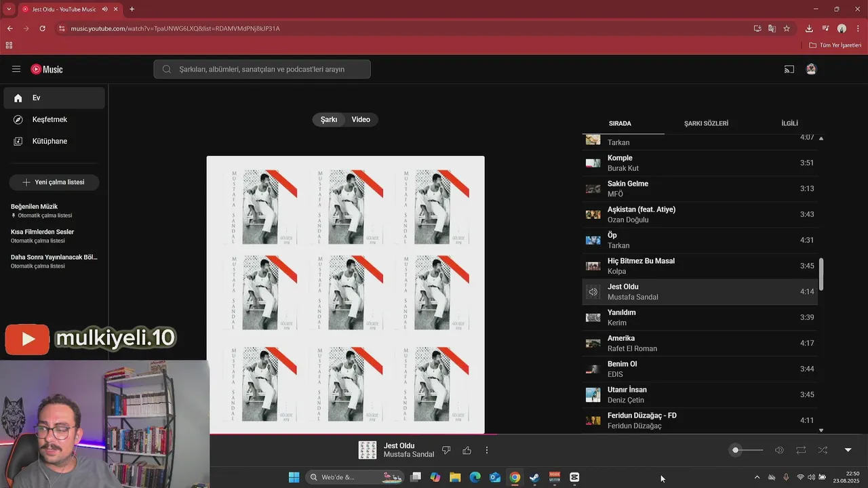Bookmark this page with star icon
Screen dimensions: 868x488
787,28
